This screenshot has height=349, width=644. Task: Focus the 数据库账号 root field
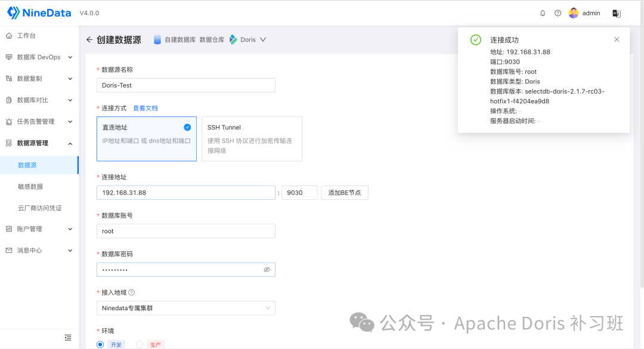(x=185, y=231)
